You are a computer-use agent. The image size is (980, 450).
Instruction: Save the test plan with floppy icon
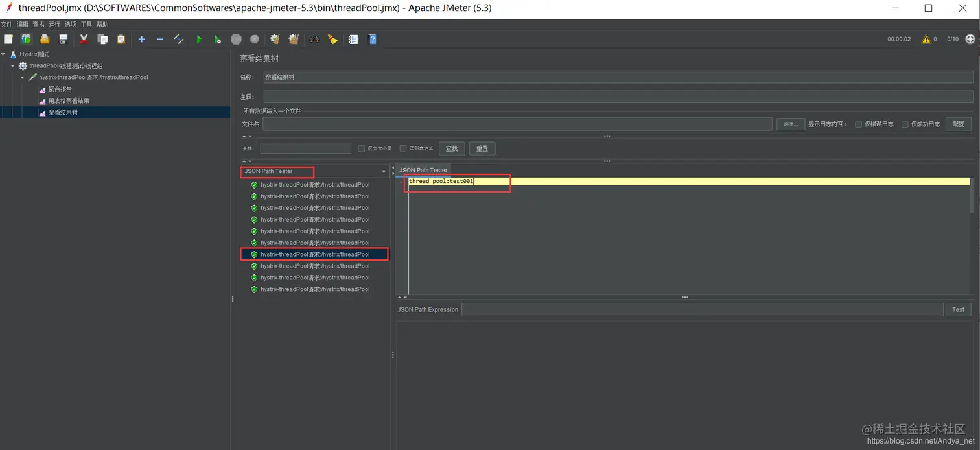tap(63, 40)
